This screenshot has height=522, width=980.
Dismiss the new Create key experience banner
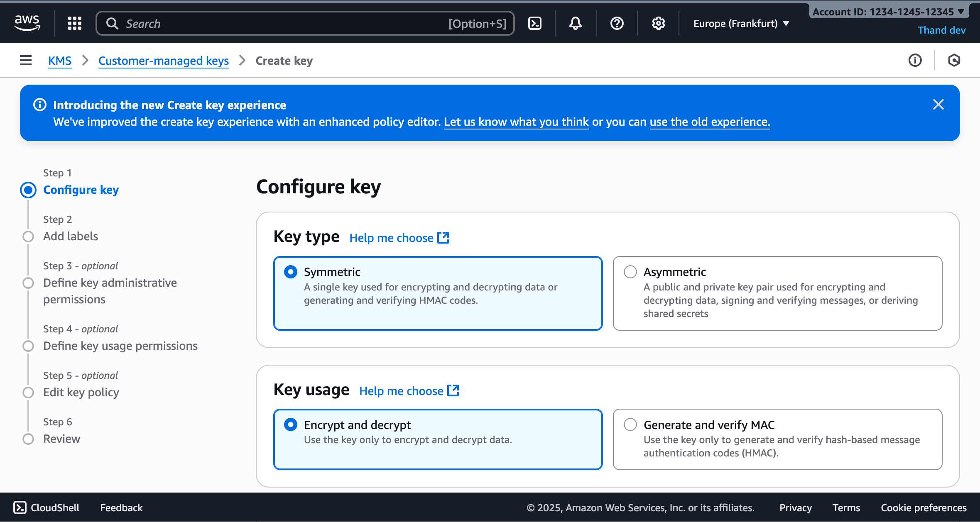click(938, 105)
